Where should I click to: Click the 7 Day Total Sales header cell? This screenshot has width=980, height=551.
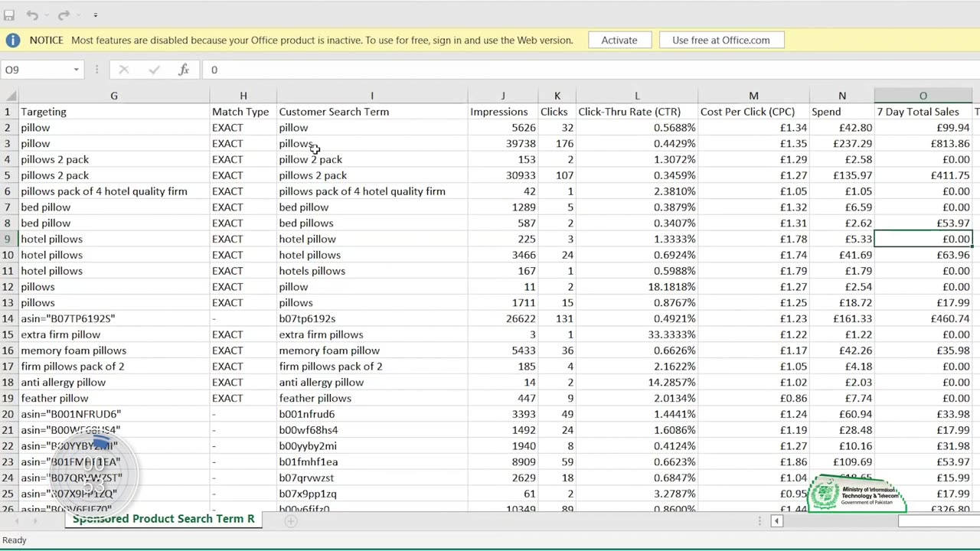[923, 112]
